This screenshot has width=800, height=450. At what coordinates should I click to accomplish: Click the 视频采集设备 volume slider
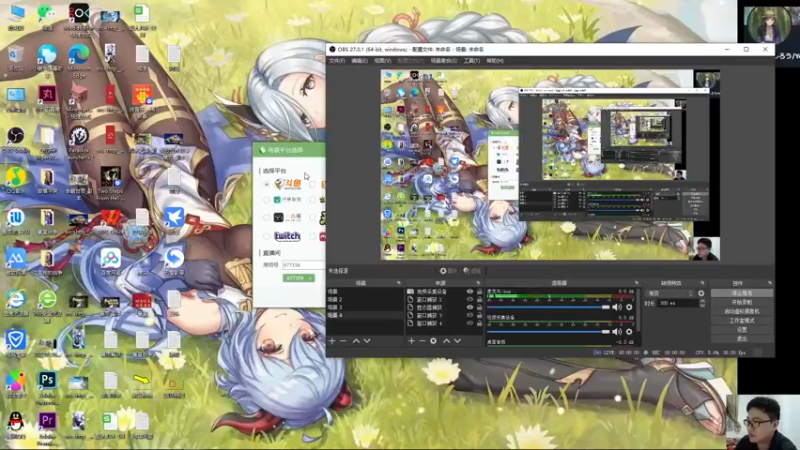pos(548,332)
